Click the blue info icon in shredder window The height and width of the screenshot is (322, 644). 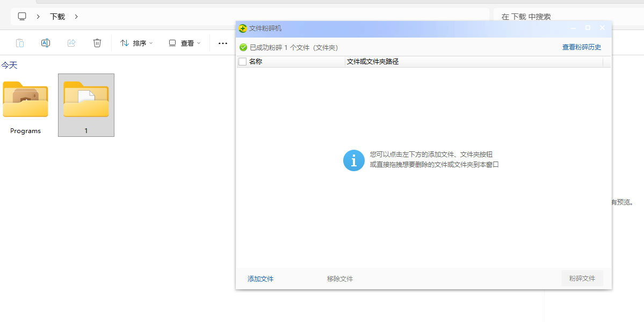click(354, 160)
